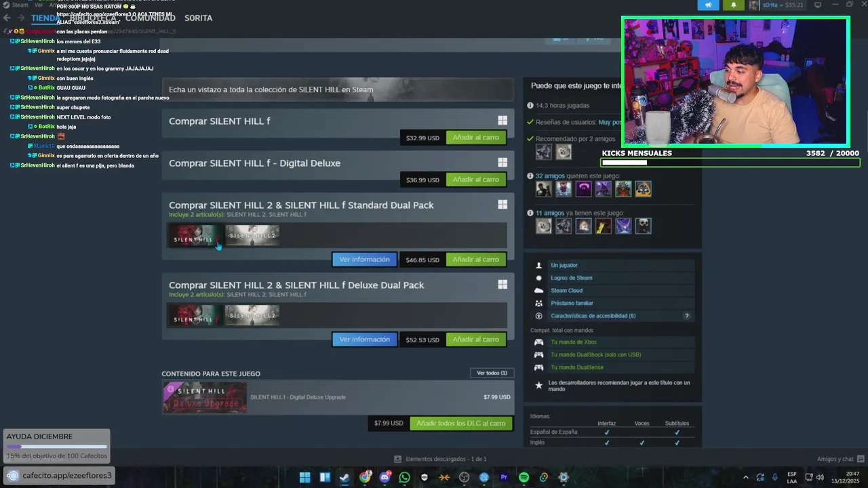
Task: Click SILENT HILL 2 thumbnail in Standard Dual Pack
Action: [x=252, y=236]
